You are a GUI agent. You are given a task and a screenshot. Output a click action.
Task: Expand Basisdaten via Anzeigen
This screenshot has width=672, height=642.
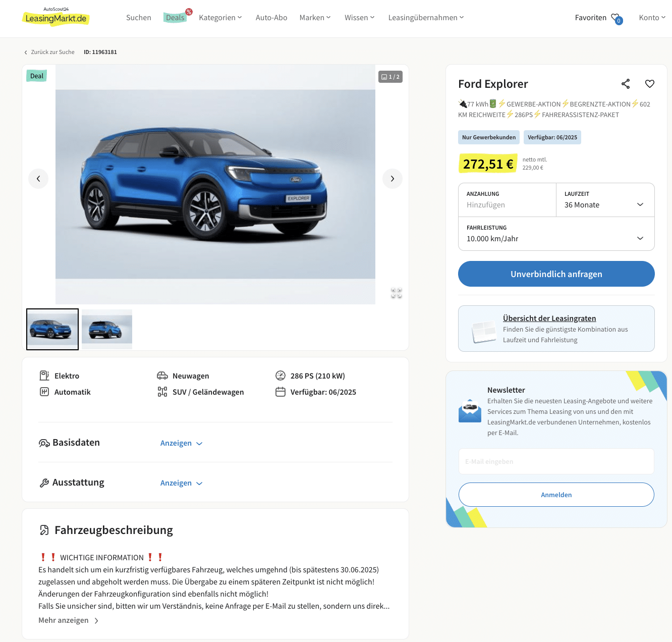(182, 443)
